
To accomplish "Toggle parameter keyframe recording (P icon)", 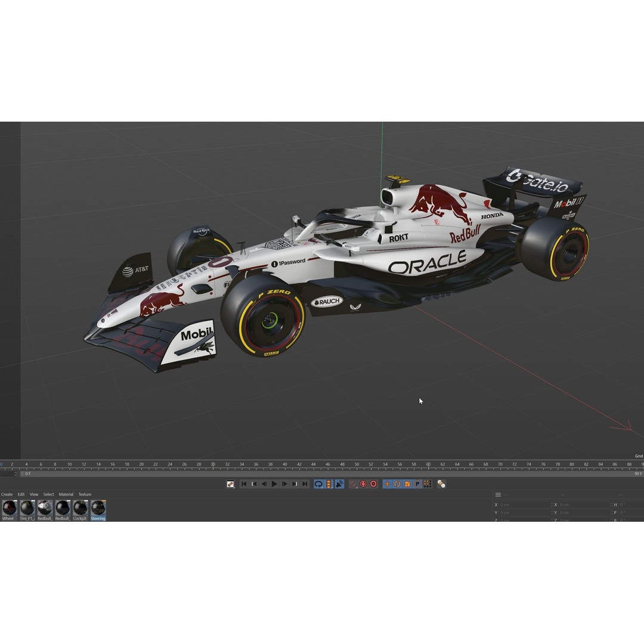I will tap(417, 484).
